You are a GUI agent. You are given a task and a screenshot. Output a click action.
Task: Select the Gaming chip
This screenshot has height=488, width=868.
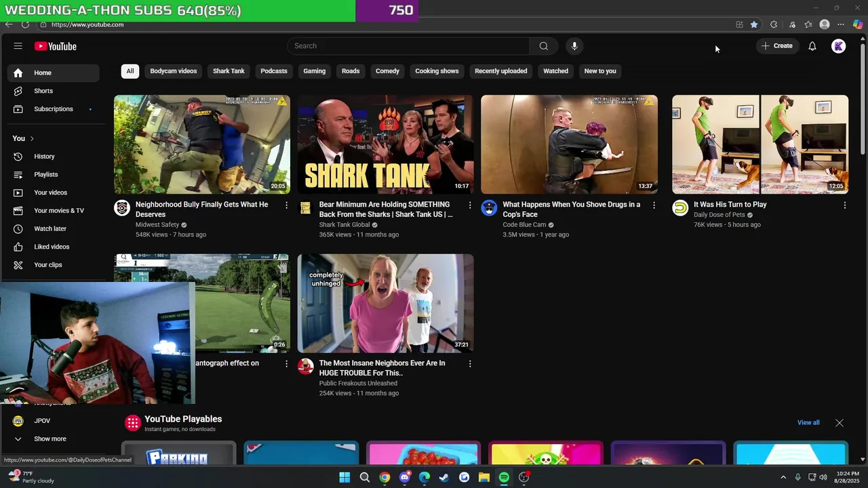point(315,71)
